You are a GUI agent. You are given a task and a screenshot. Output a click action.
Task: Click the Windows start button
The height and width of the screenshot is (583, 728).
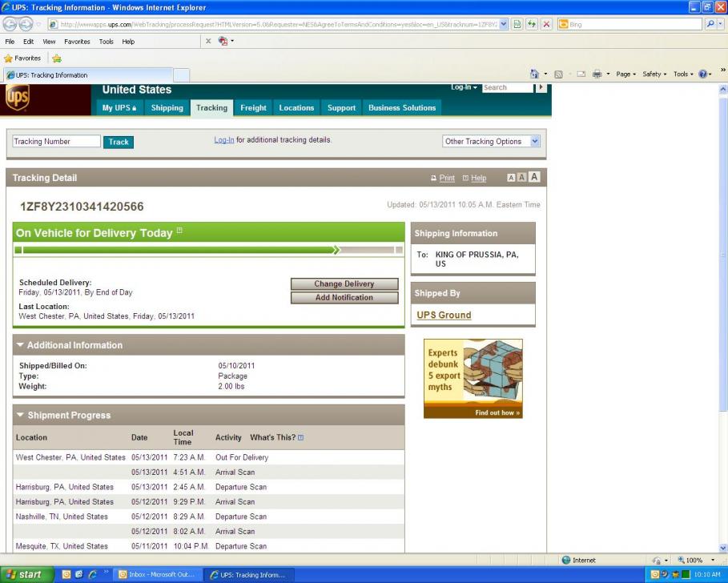[27, 574]
